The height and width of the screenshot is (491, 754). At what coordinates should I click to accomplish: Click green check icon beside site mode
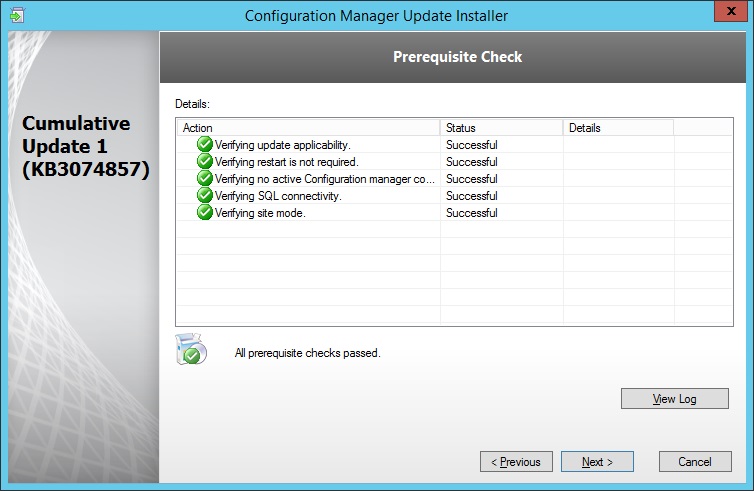205,213
